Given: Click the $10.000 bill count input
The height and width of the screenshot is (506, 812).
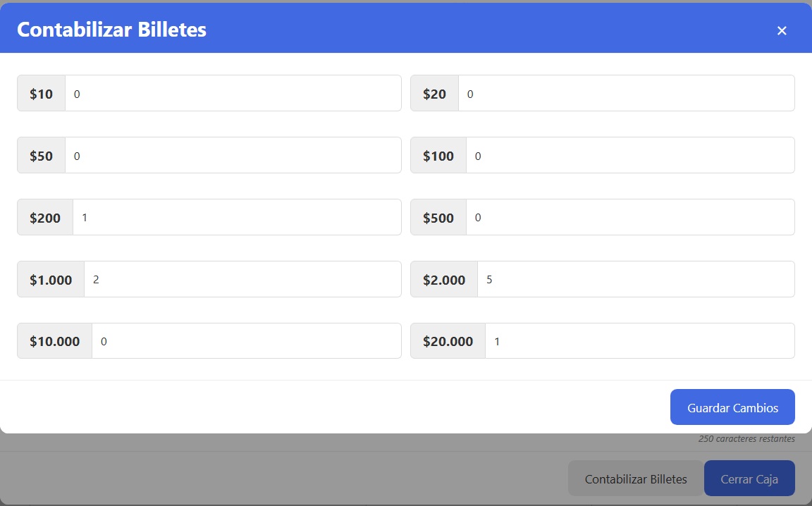Looking at the screenshot, I should tap(246, 342).
